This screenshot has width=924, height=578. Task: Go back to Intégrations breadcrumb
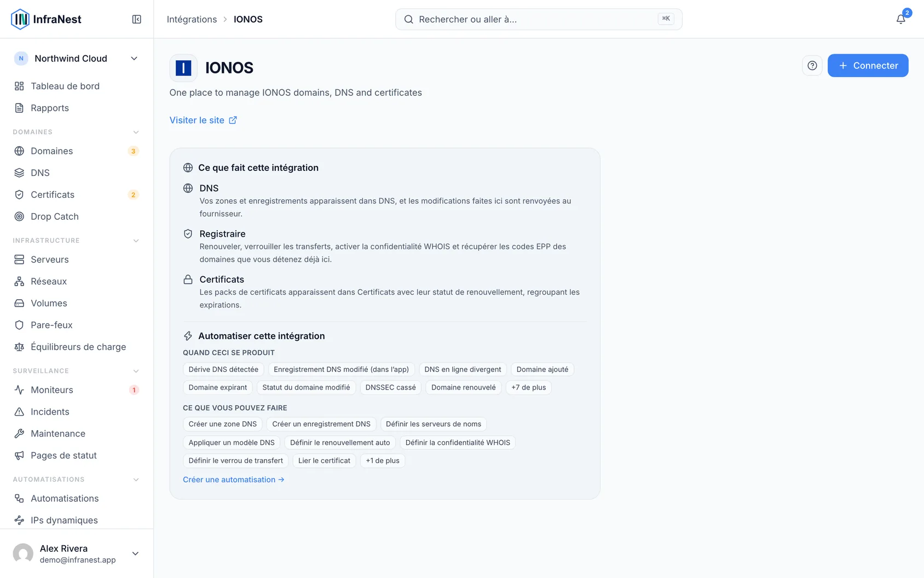[x=192, y=19]
